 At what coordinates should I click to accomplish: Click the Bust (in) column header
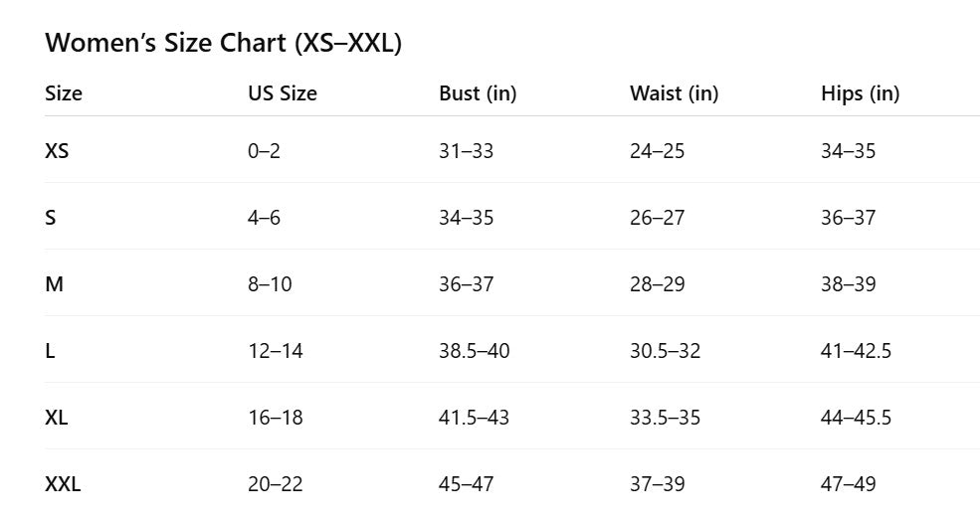pyautogui.click(x=478, y=94)
